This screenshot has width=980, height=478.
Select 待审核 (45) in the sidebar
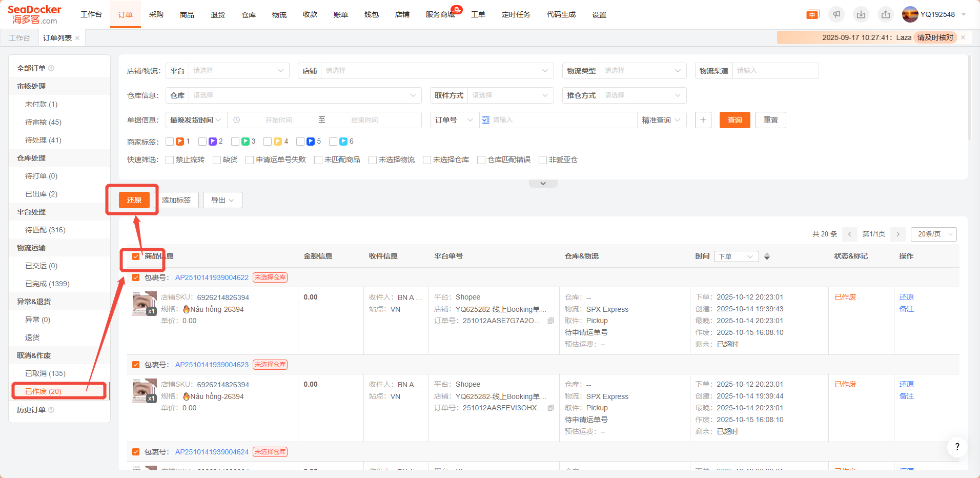coord(43,122)
